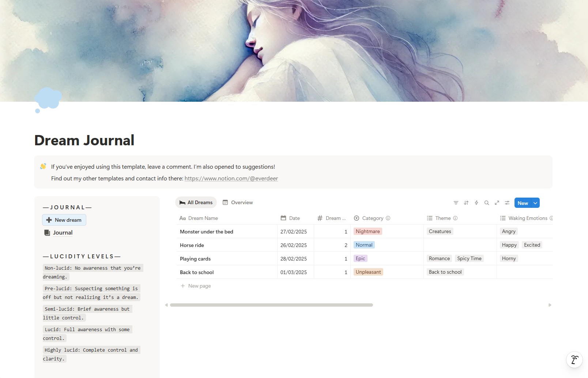
Task: Open the Horse ride entry
Action: point(192,245)
